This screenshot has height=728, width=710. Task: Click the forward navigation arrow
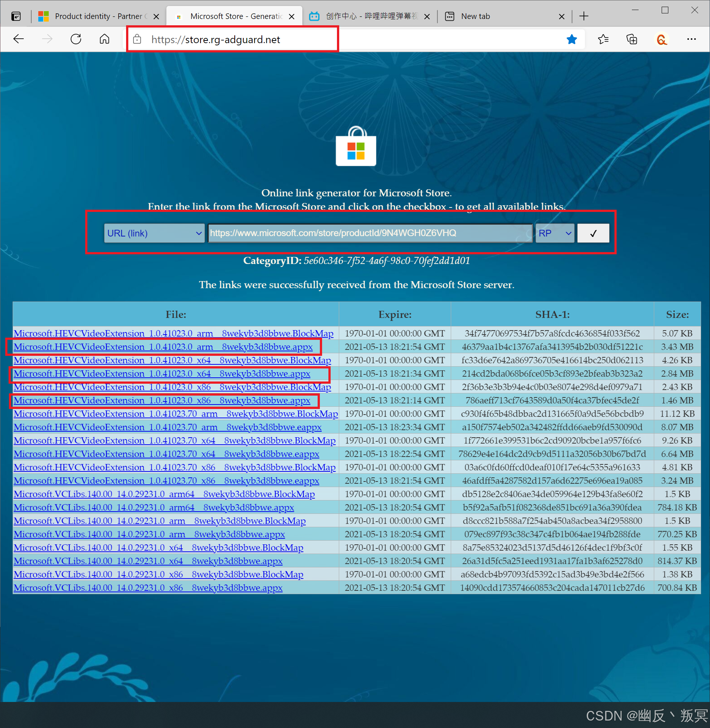pos(47,39)
